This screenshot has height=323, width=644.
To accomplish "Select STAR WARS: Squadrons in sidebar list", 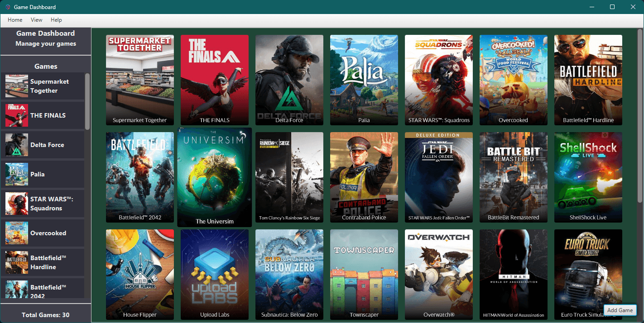I will tap(43, 204).
